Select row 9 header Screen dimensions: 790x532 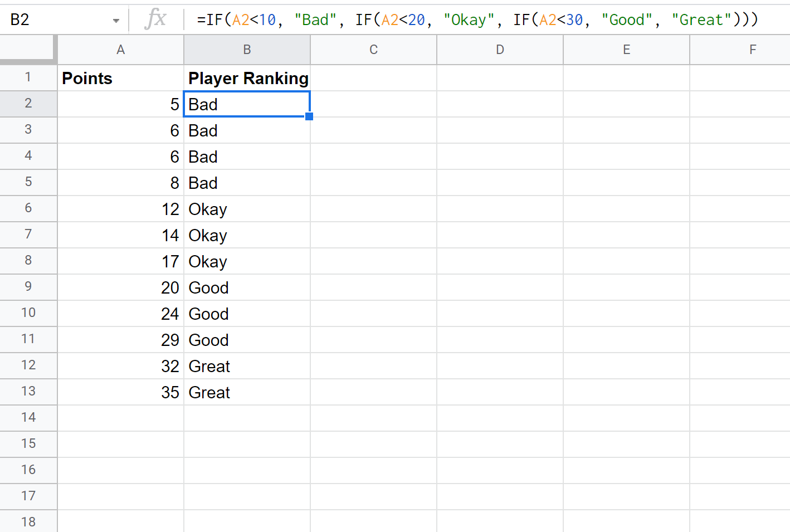pyautogui.click(x=28, y=287)
